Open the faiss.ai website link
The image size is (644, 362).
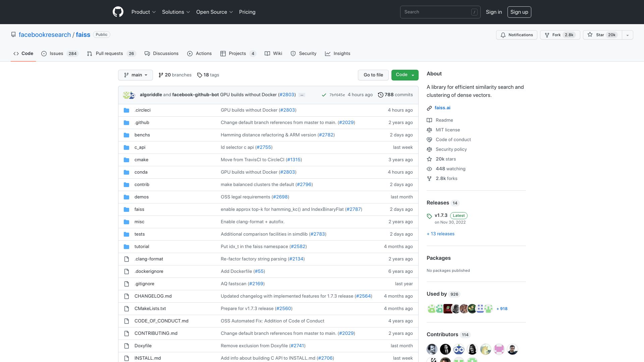tap(442, 108)
